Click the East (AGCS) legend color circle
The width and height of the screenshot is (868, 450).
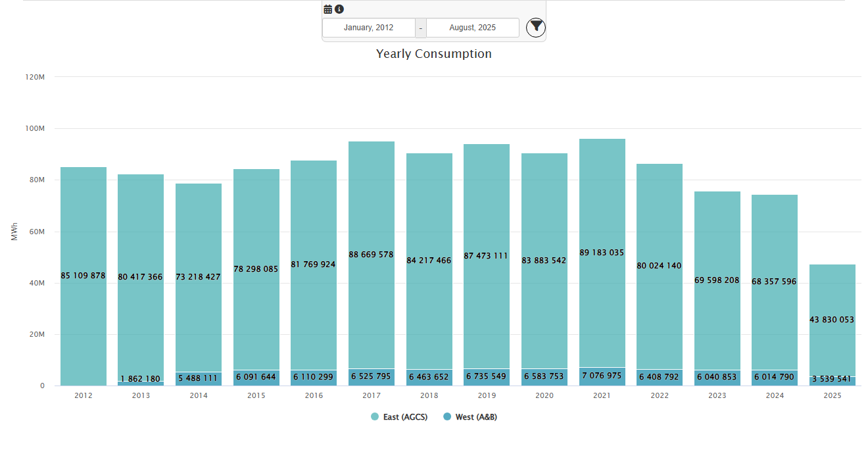(x=375, y=417)
